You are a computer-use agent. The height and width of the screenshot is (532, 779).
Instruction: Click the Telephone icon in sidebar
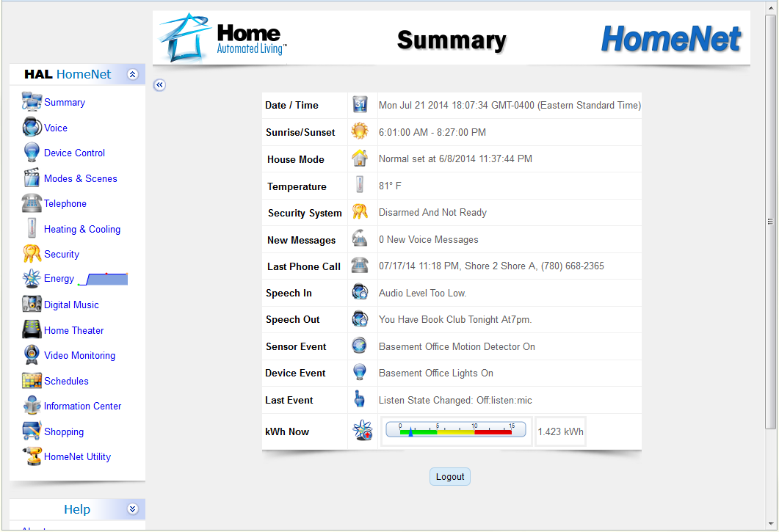pos(32,203)
